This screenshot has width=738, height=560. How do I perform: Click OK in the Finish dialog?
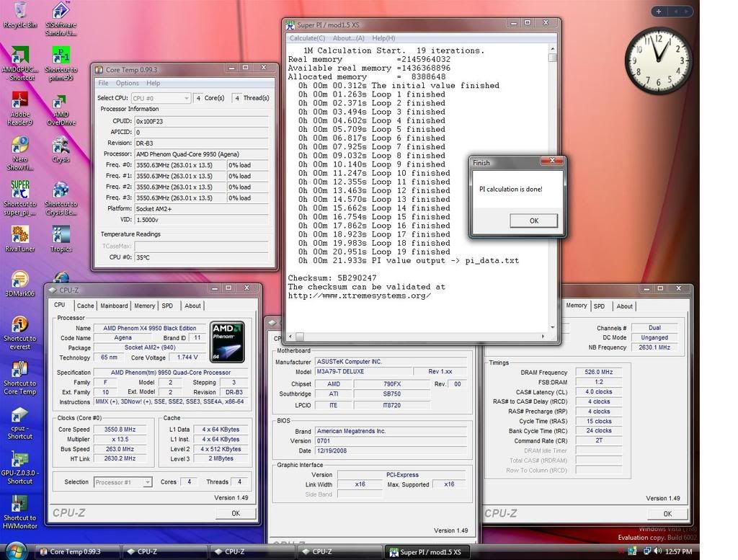point(534,221)
